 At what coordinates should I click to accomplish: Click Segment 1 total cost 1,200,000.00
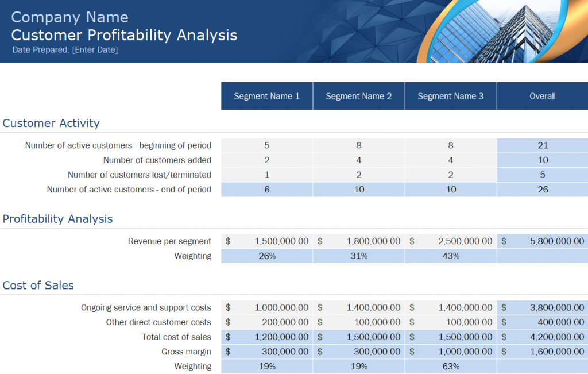267,337
